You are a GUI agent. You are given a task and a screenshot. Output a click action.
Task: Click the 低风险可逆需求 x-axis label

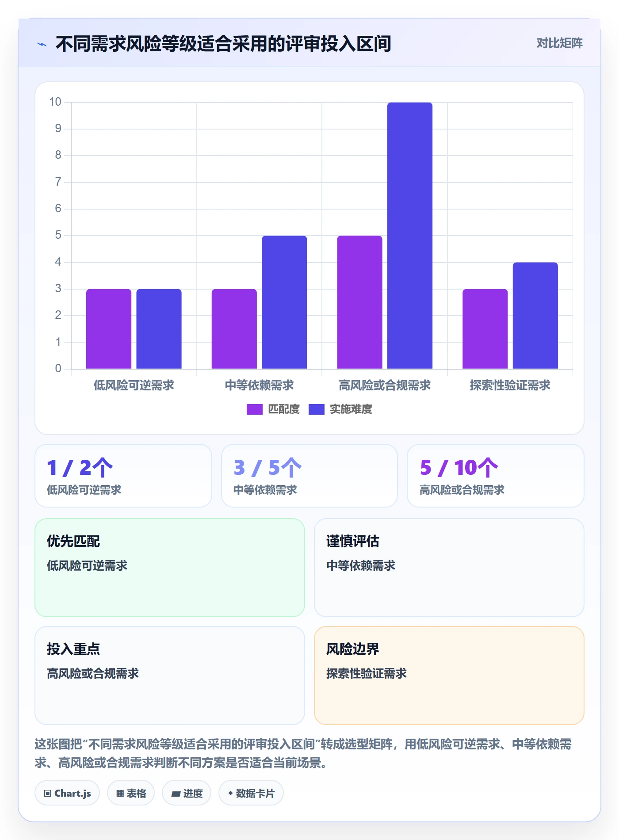pos(134,386)
